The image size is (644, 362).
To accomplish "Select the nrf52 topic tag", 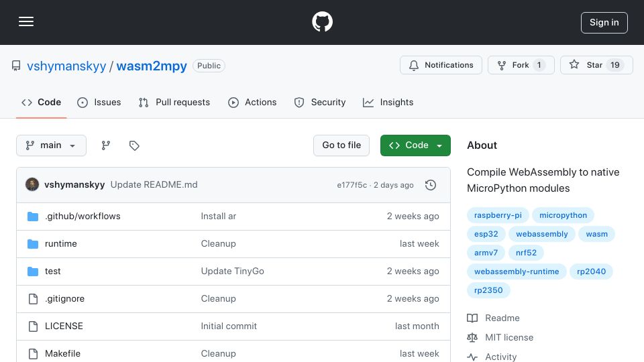I will (x=526, y=253).
